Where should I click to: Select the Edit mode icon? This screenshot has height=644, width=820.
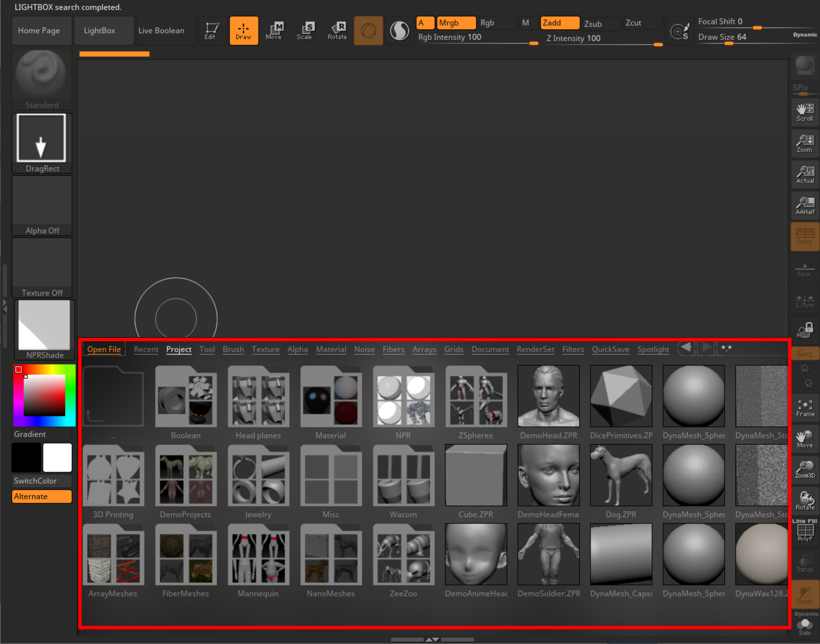click(212, 31)
